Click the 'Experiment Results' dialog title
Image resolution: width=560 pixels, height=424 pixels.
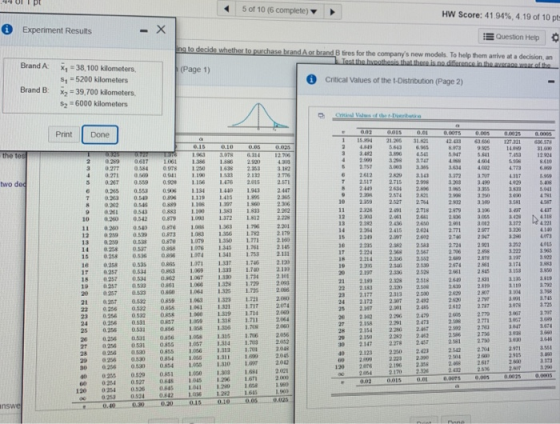coord(57,30)
